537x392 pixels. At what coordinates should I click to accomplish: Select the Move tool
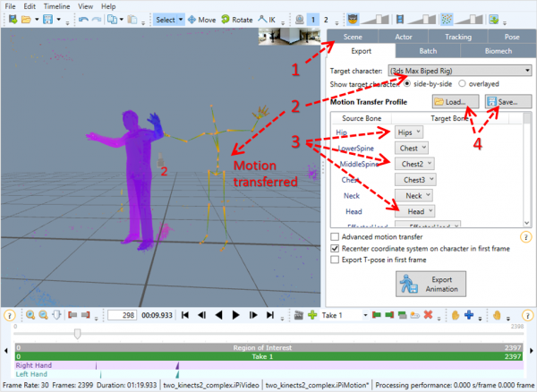[202, 20]
